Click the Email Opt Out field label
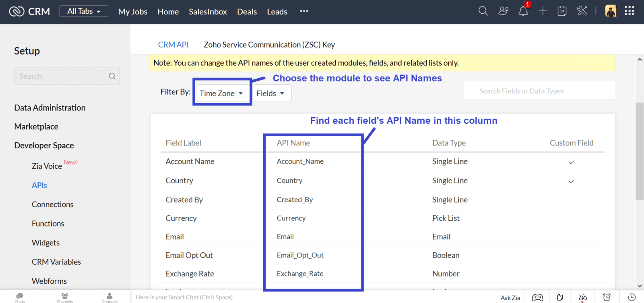 click(x=189, y=255)
